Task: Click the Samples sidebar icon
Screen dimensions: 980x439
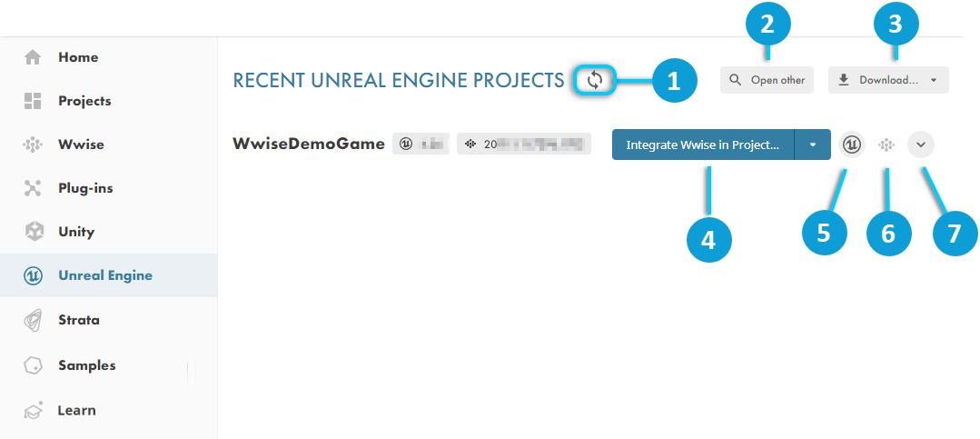Action: tap(33, 365)
